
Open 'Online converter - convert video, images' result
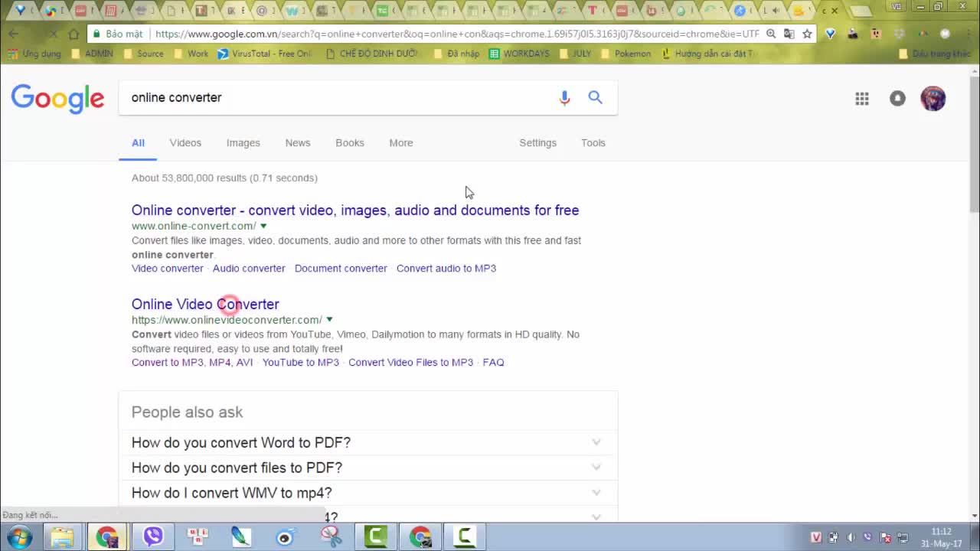pyautogui.click(x=355, y=210)
